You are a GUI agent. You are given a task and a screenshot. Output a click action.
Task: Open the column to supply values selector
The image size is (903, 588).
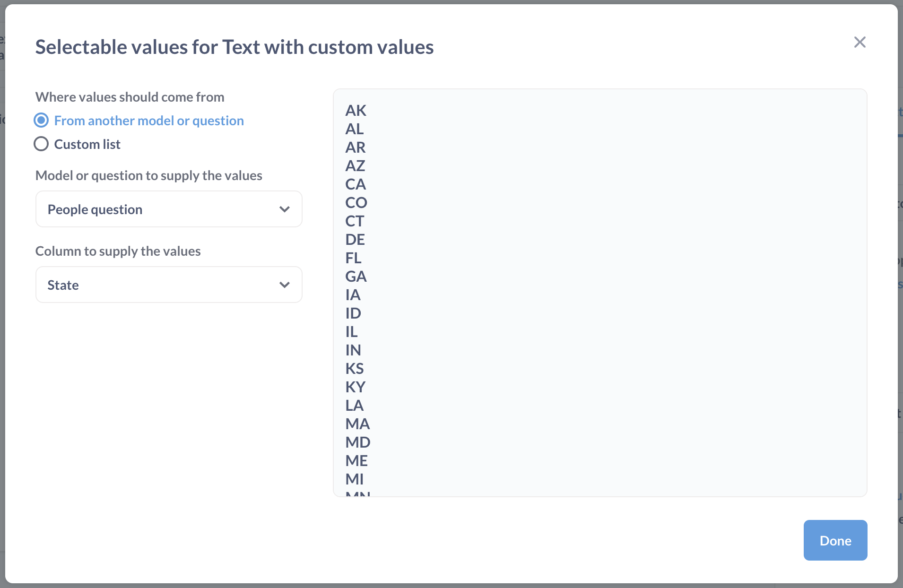169,285
